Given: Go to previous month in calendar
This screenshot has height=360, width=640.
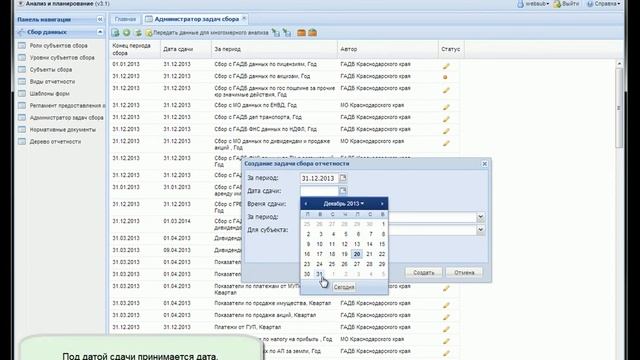Looking at the screenshot, I should [x=306, y=204].
